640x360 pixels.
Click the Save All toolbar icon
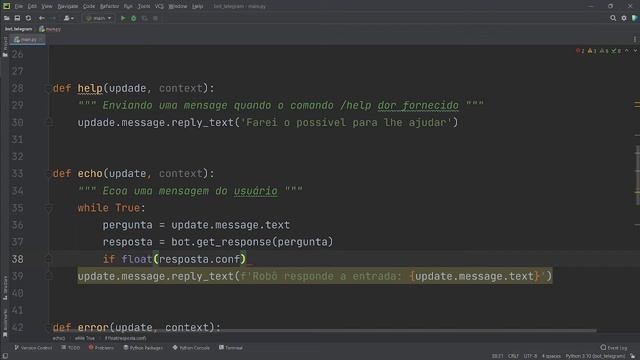(x=17, y=18)
